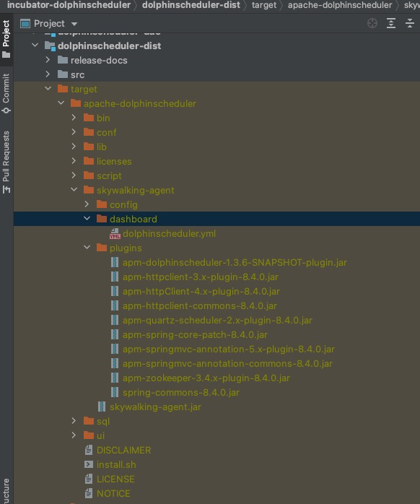Click the sql folder icon
Viewport: 420px width, 504px height.
pyautogui.click(x=89, y=421)
